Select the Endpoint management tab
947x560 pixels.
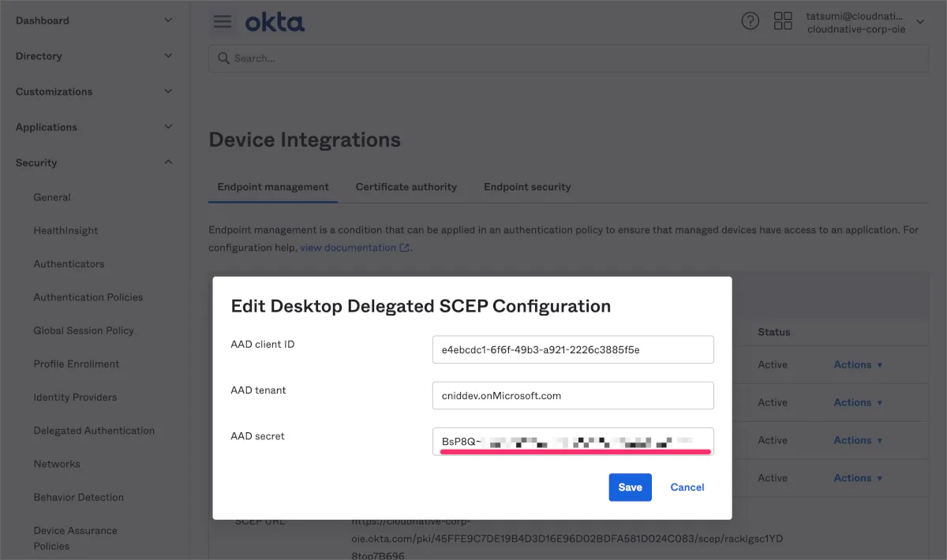coord(273,187)
